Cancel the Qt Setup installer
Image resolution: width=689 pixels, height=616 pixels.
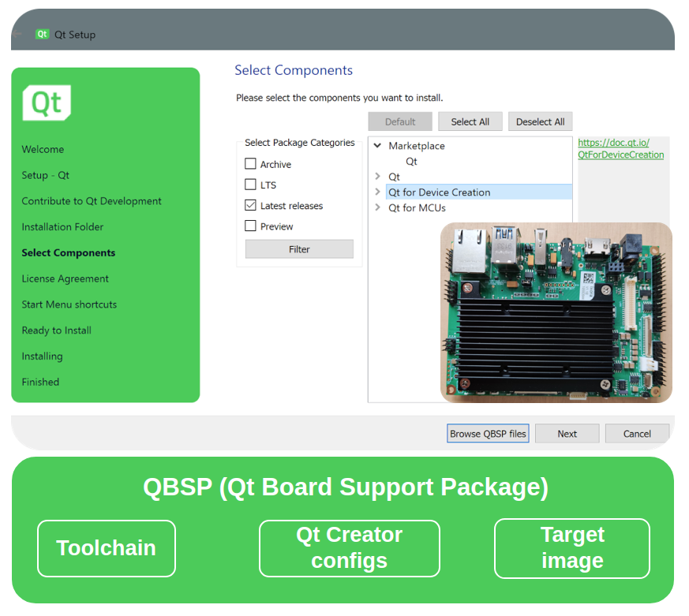(x=637, y=433)
